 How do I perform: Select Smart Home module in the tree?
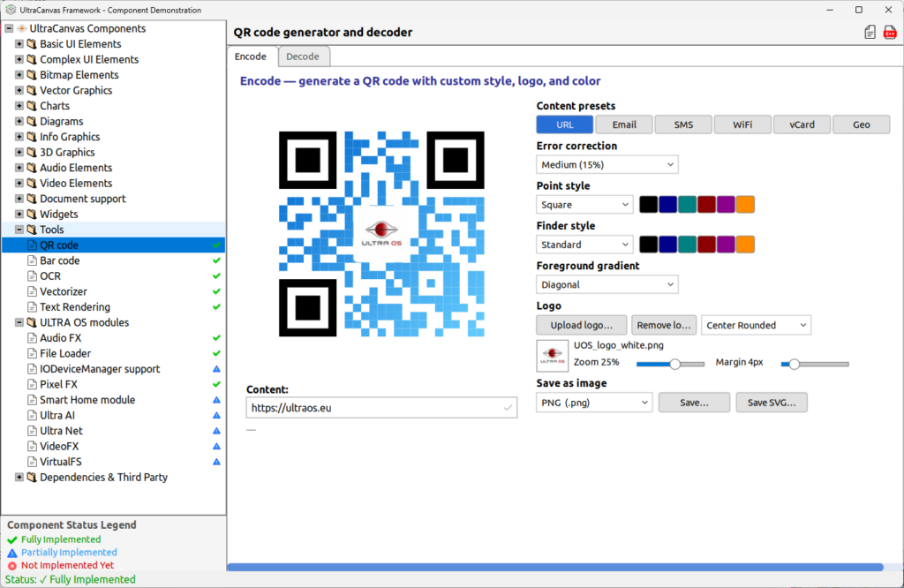tap(87, 400)
